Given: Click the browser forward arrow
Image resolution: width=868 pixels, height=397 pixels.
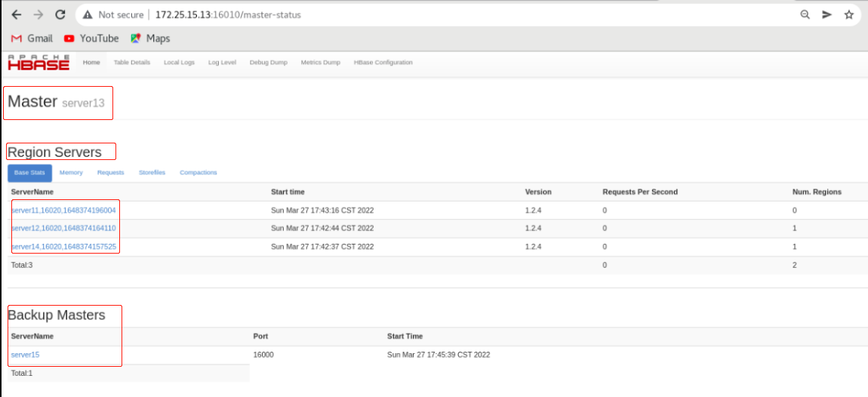Looking at the screenshot, I should [38, 15].
